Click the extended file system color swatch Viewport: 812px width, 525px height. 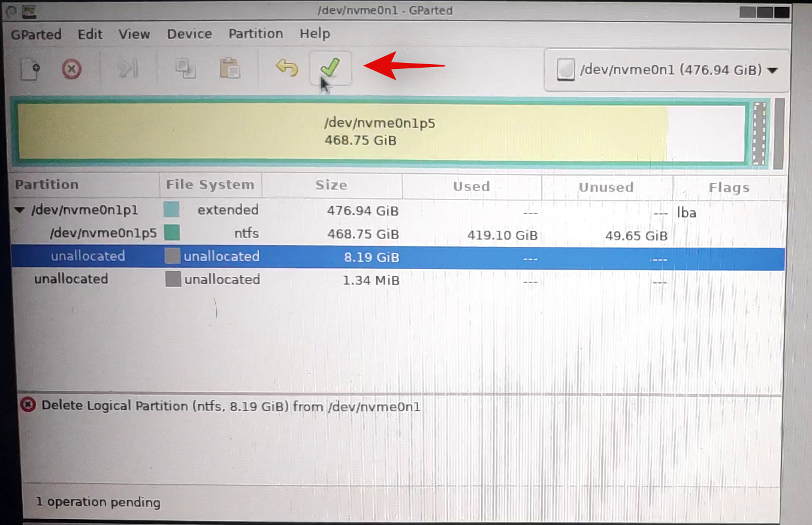[171, 210]
